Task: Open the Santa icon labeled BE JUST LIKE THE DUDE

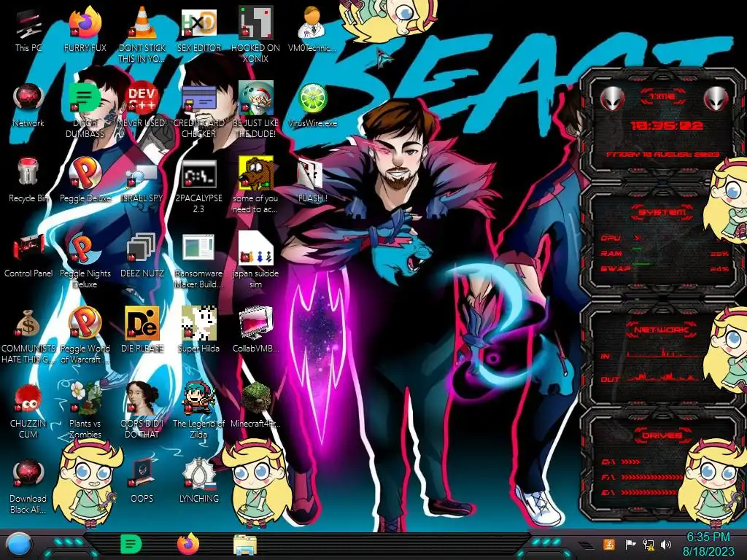Action: pyautogui.click(x=255, y=109)
